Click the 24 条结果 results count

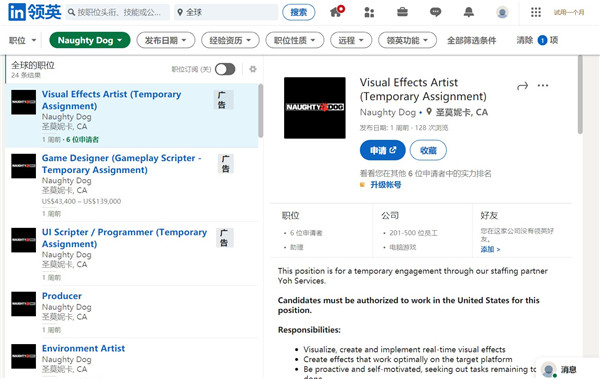pos(26,75)
